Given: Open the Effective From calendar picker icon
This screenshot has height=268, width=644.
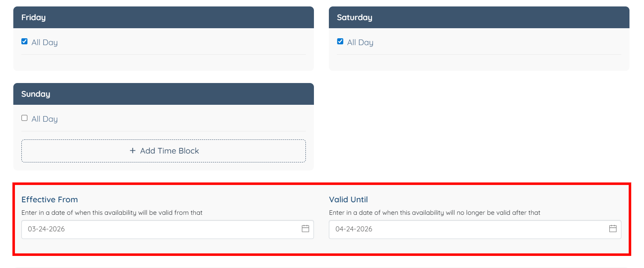Looking at the screenshot, I should [305, 229].
